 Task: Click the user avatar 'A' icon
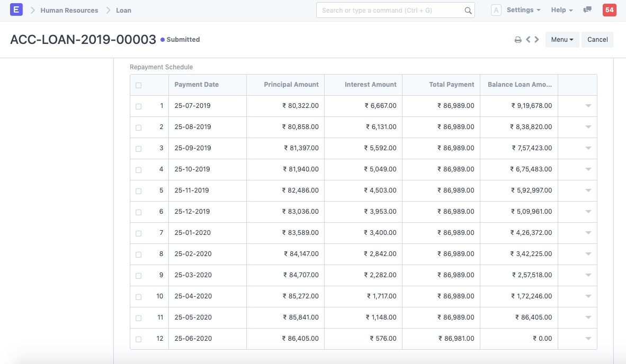[496, 10]
